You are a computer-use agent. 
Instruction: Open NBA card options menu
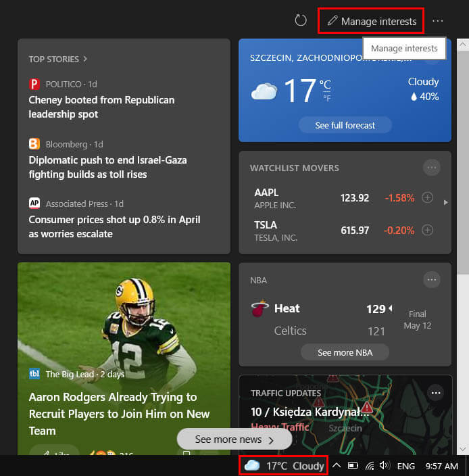point(431,280)
